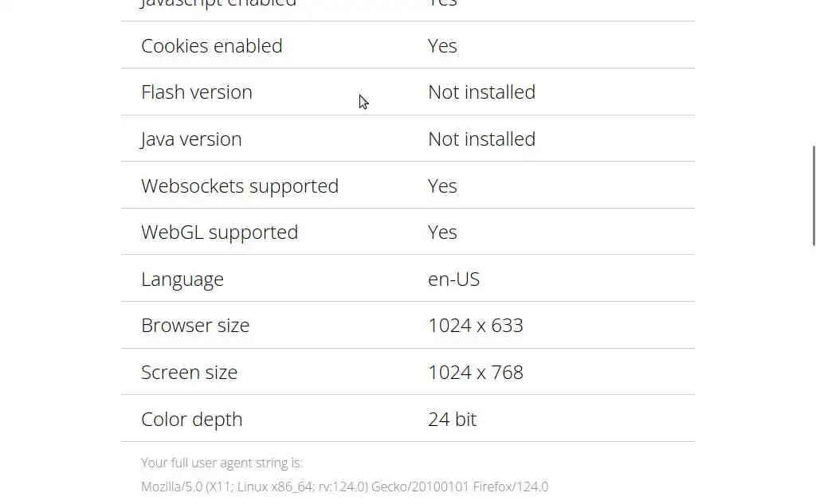Click the "Color depth" label
This screenshot has width=816, height=504.
coord(191,420)
